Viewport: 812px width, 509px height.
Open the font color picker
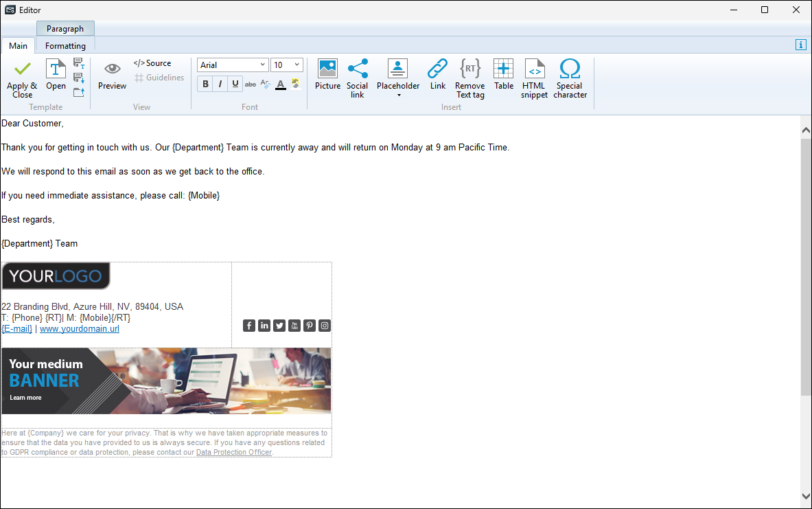point(280,84)
